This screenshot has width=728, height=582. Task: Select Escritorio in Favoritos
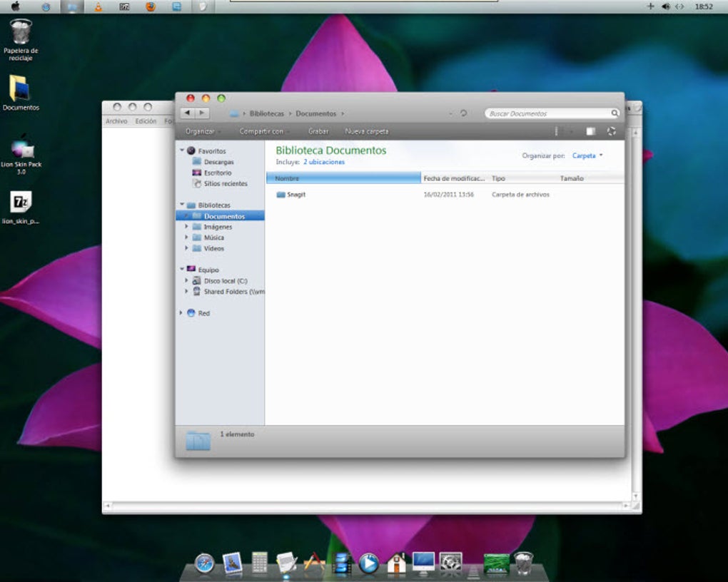pos(217,173)
